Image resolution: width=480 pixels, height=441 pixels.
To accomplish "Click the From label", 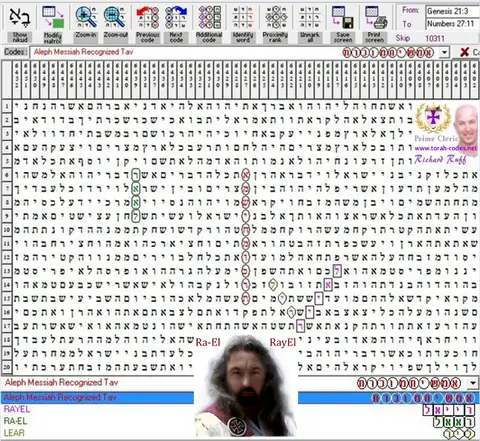I will tap(410, 10).
